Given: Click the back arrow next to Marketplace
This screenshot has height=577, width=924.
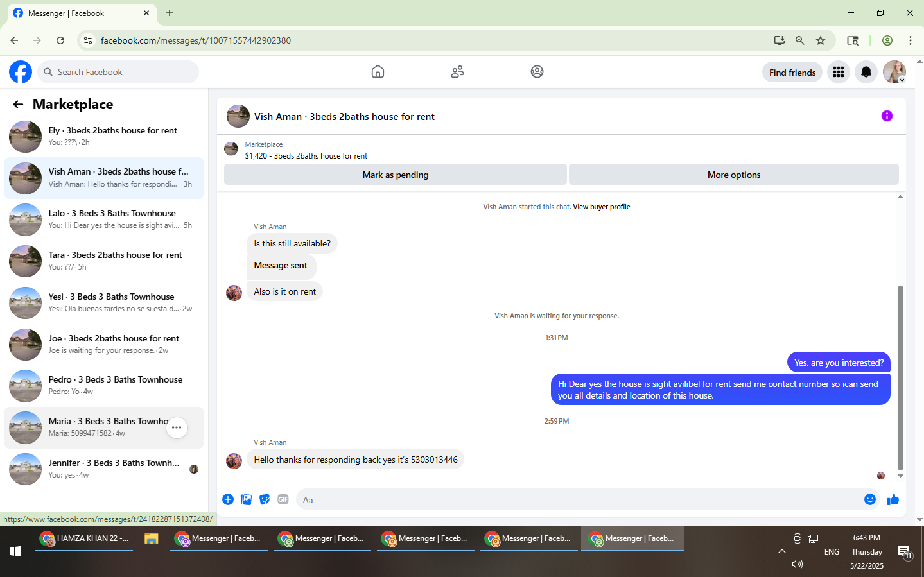Looking at the screenshot, I should click(x=18, y=105).
